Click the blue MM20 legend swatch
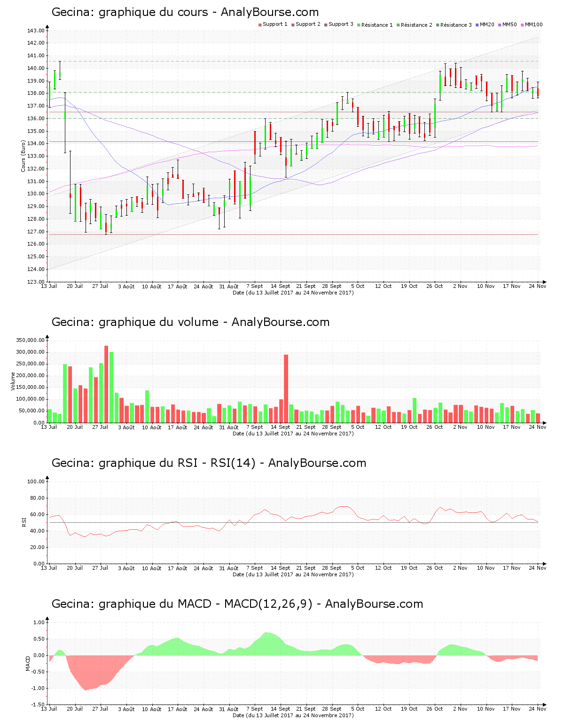This screenshot has width=564, height=728. 478,24
